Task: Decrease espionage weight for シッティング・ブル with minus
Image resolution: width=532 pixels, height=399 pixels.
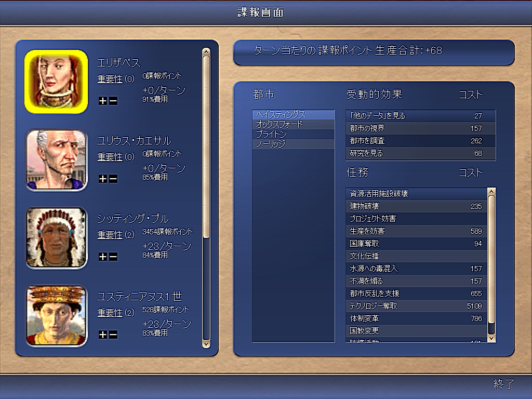Action: [x=113, y=257]
